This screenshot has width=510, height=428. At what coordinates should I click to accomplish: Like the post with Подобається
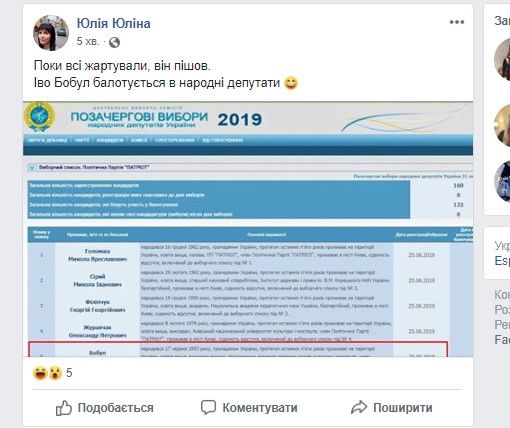pyautogui.click(x=105, y=408)
